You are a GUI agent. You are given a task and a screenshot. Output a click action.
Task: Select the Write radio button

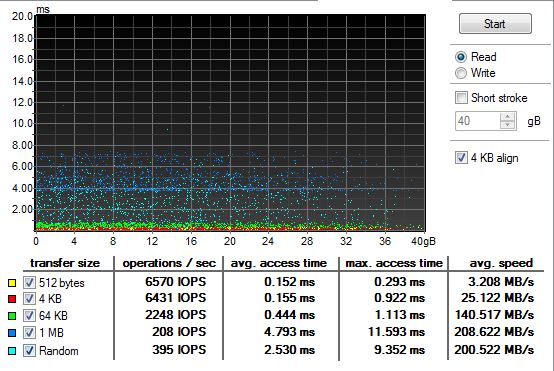click(x=461, y=73)
